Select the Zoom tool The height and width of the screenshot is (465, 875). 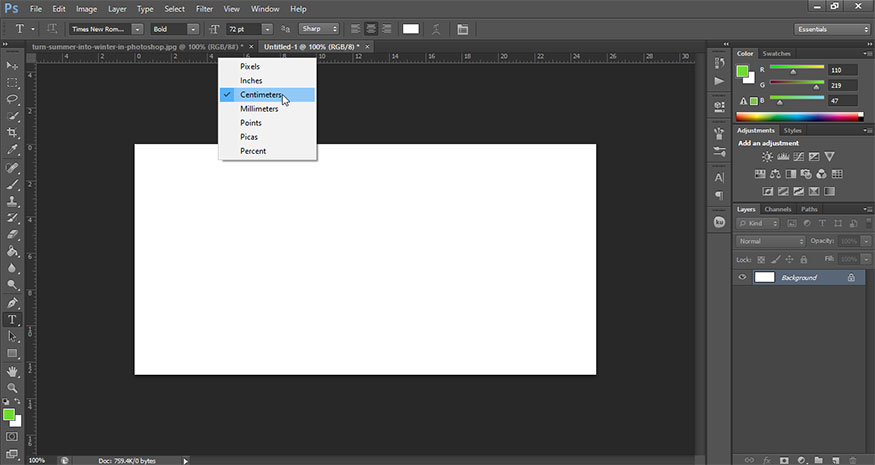tap(12, 387)
